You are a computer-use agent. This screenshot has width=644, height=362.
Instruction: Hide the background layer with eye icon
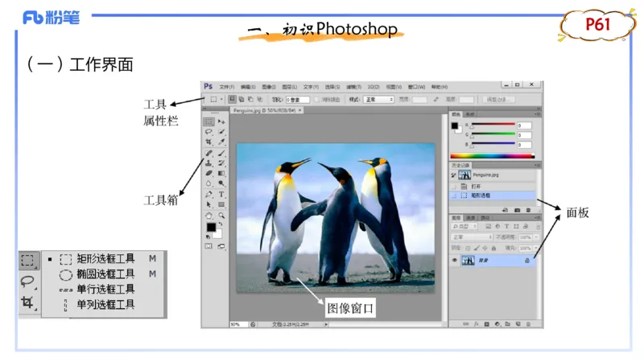point(455,261)
